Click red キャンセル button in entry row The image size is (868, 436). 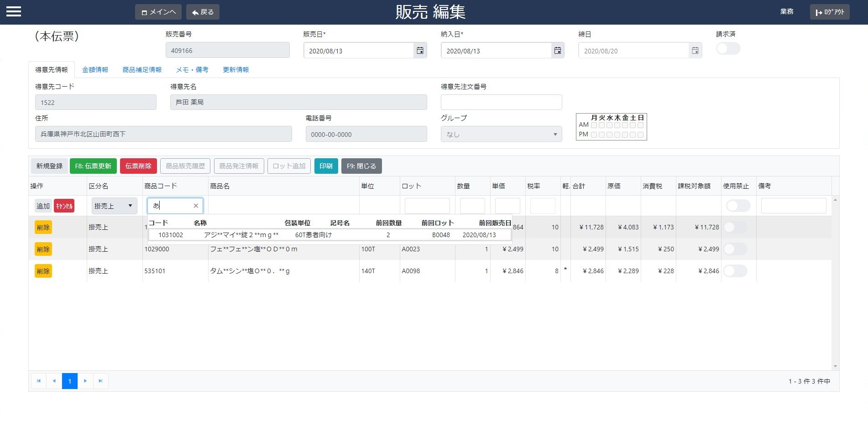click(64, 206)
